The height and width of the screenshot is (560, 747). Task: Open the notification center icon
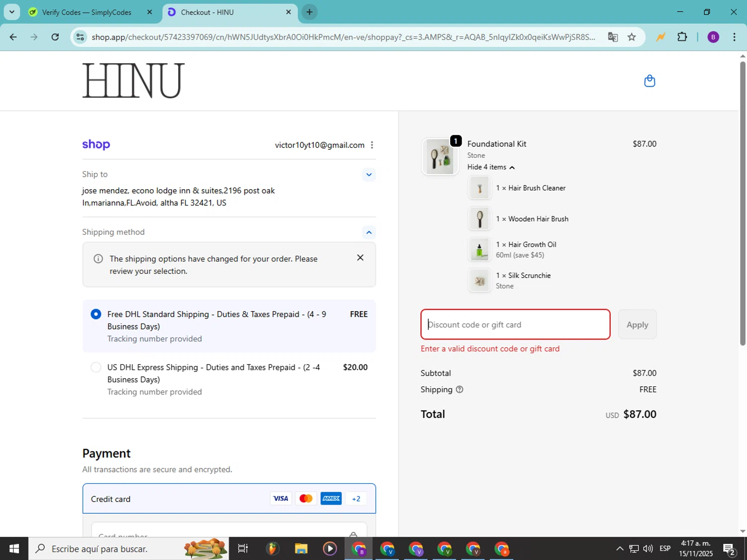730,549
